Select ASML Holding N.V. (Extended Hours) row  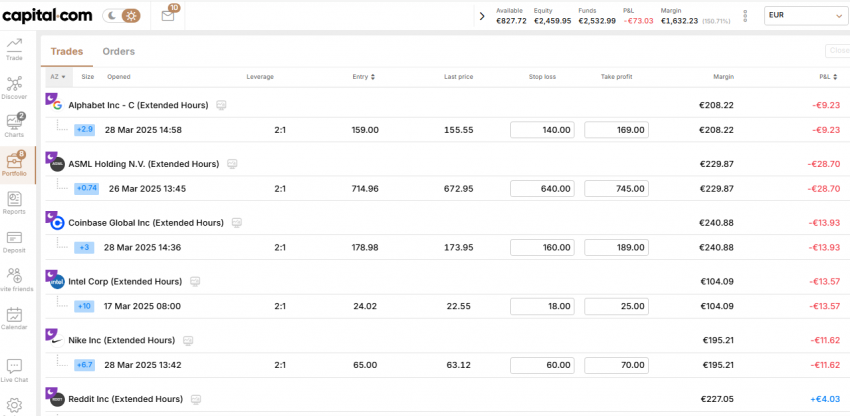point(445,164)
